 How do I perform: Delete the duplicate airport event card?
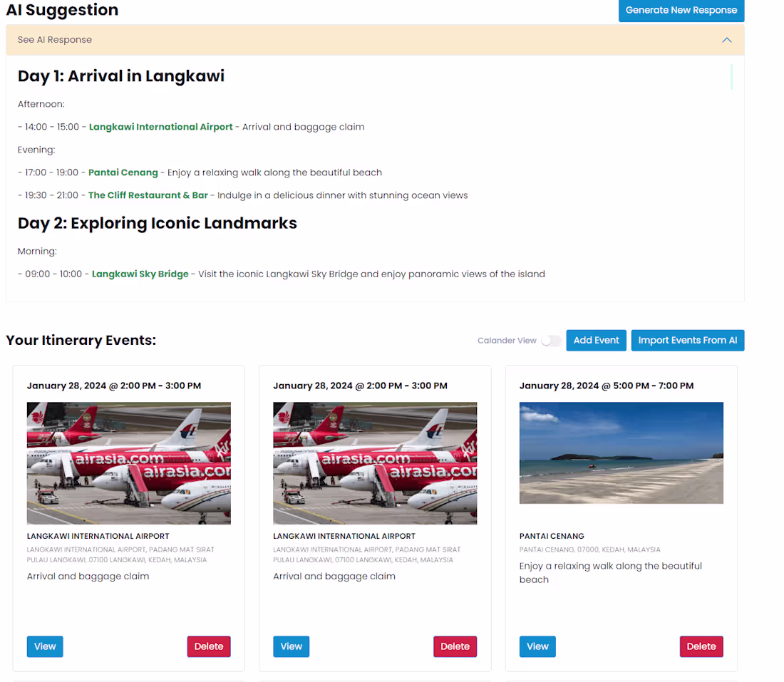[x=455, y=646]
